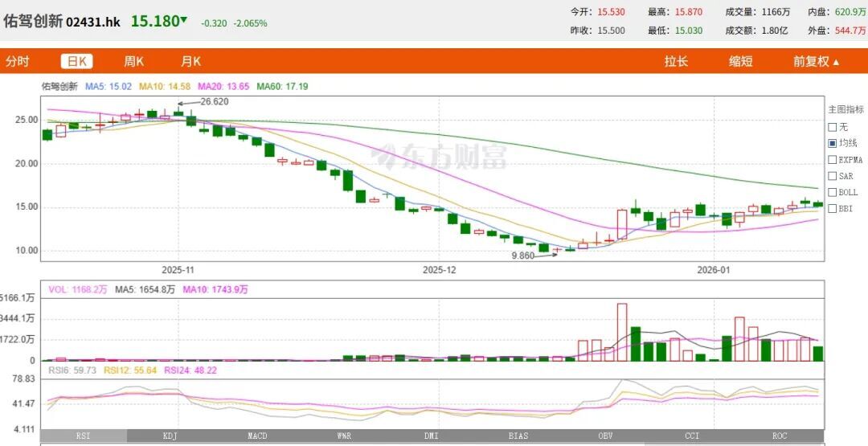Open the OBV indicator tab
The image size is (868, 446).
point(606,436)
